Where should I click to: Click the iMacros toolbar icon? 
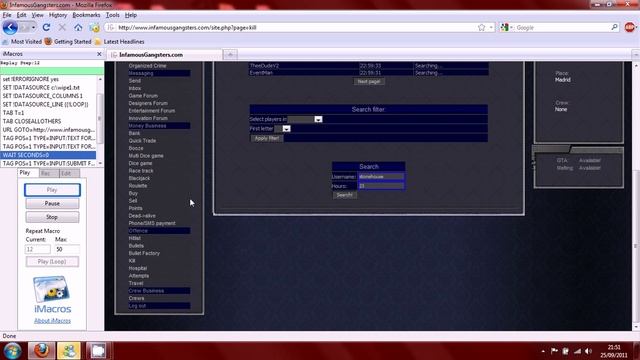pos(95,28)
